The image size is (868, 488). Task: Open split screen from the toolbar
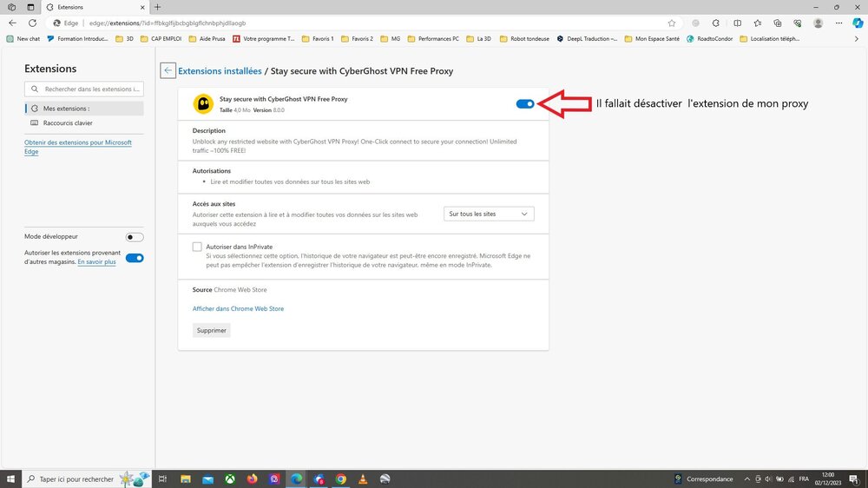[738, 23]
